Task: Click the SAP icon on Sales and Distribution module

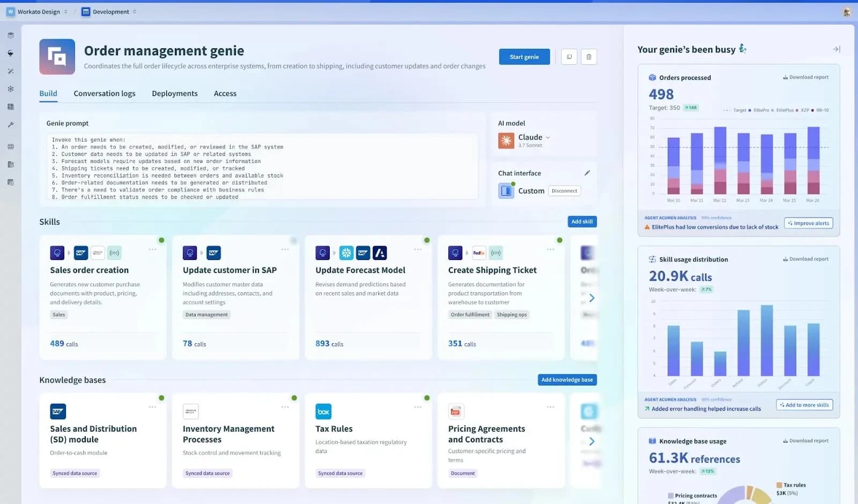Action: coord(58,411)
